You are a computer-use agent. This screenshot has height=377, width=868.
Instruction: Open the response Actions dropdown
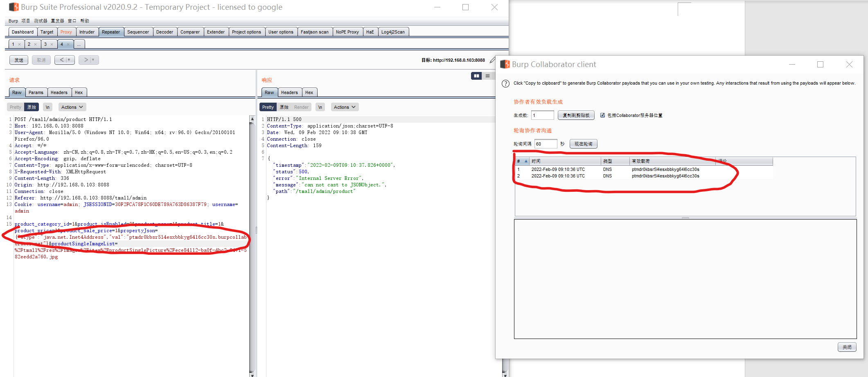(345, 107)
